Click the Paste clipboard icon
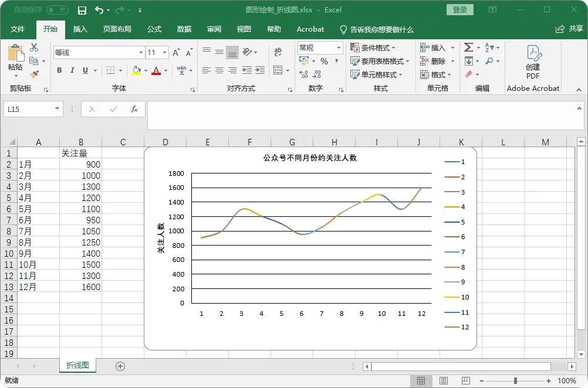 click(16, 53)
